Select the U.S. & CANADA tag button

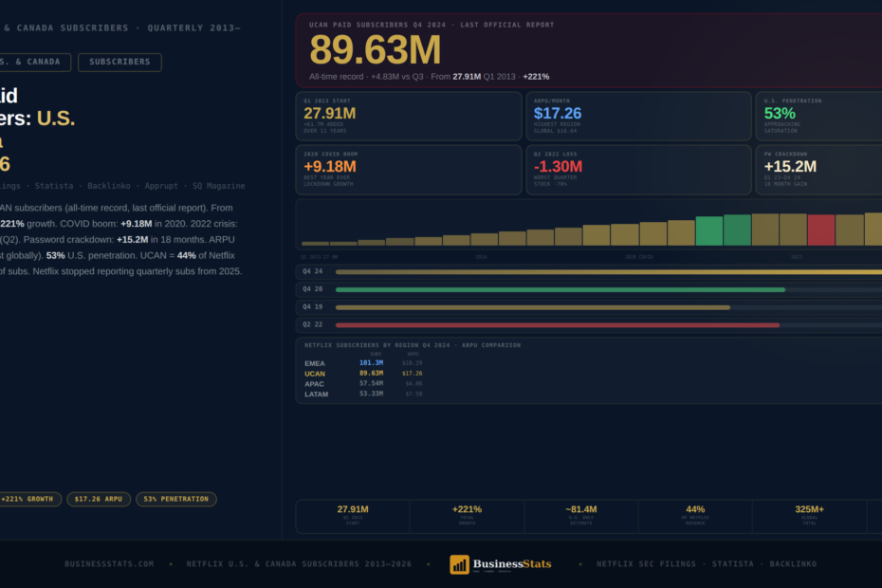[34, 62]
